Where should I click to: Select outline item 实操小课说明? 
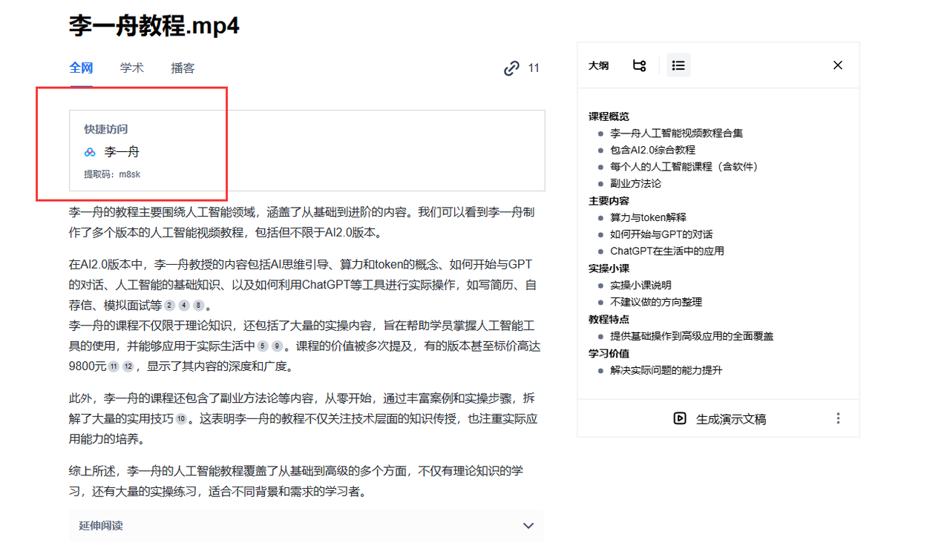[641, 285]
